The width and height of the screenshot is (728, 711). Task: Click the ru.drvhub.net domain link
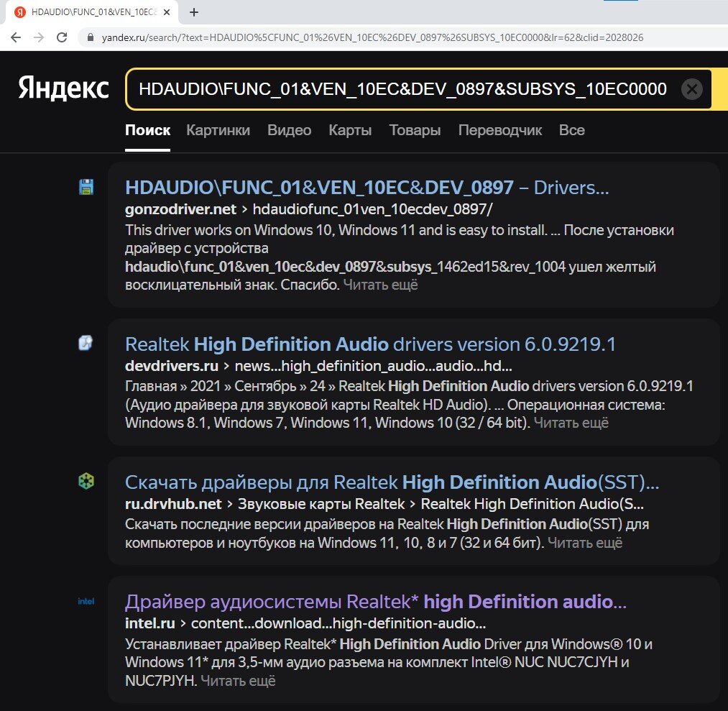coord(173,504)
